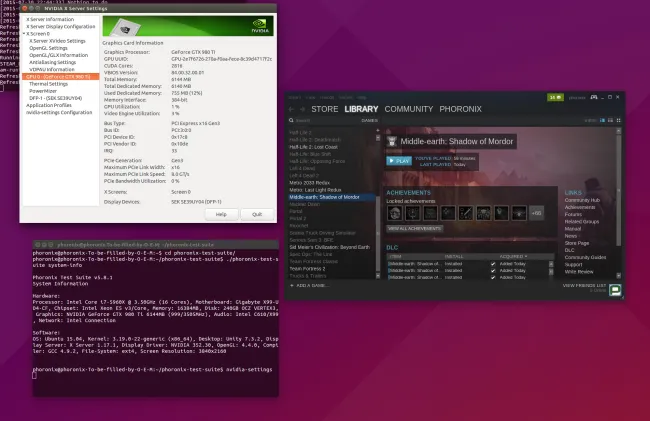650x421 pixels.
Task: Click Quit button in NVIDIA settings
Action: [257, 214]
